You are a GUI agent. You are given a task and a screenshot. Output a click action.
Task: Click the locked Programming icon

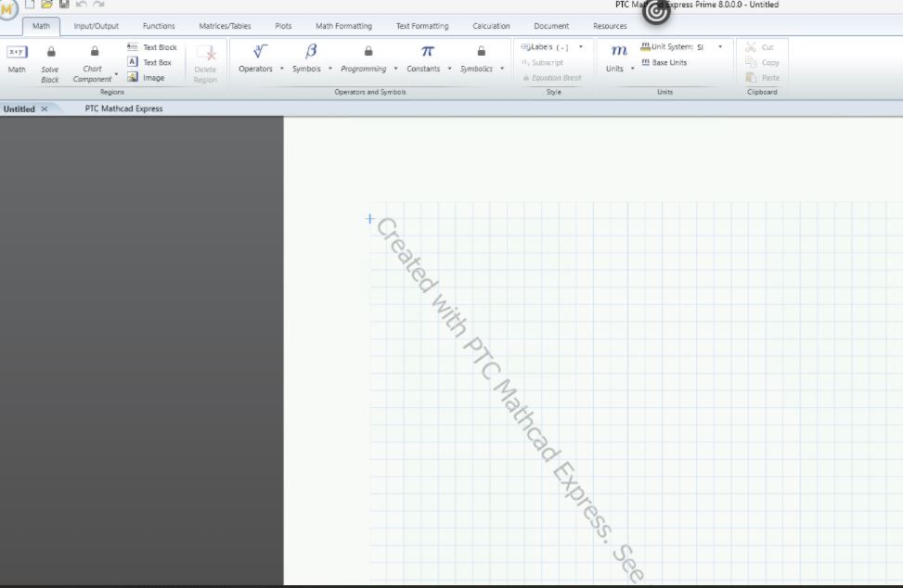coord(368,51)
